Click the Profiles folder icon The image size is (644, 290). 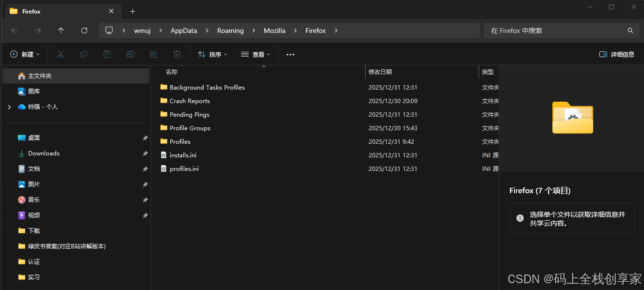tap(164, 141)
